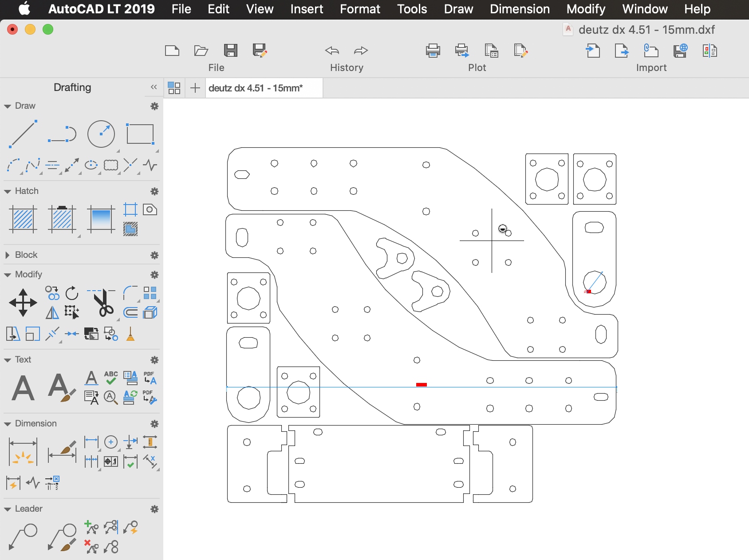
Task: Click the Trim scissors tool
Action: [104, 304]
